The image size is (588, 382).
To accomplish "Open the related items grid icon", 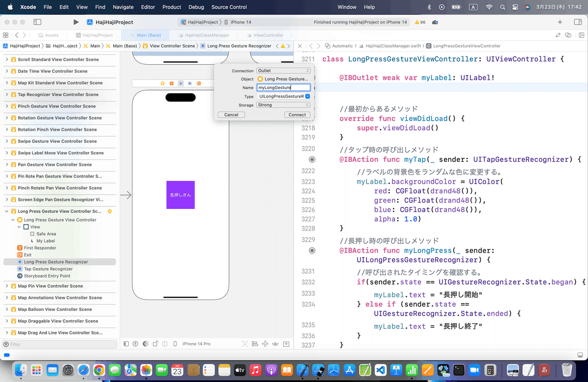I will pos(5,35).
